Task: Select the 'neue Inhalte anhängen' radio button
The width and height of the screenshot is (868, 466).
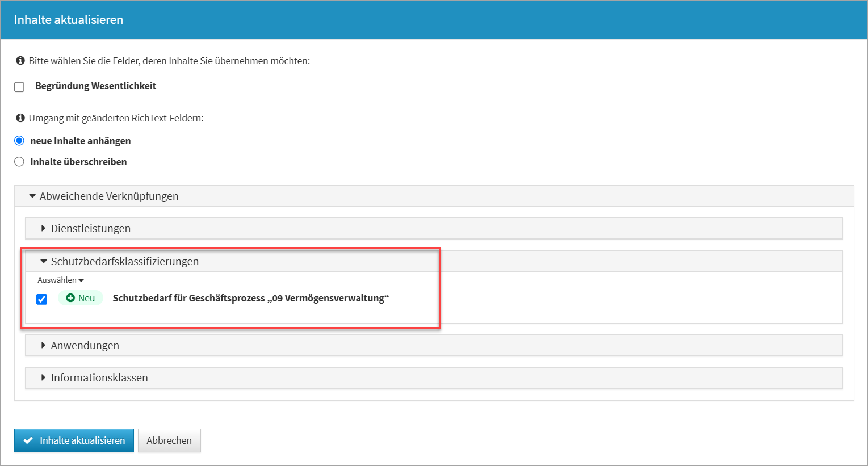Action: pyautogui.click(x=19, y=141)
